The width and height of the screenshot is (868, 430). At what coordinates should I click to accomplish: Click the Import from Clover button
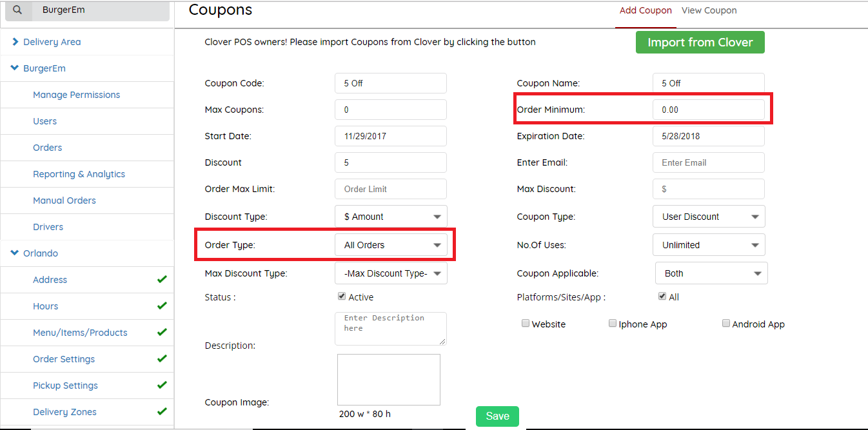(x=700, y=43)
